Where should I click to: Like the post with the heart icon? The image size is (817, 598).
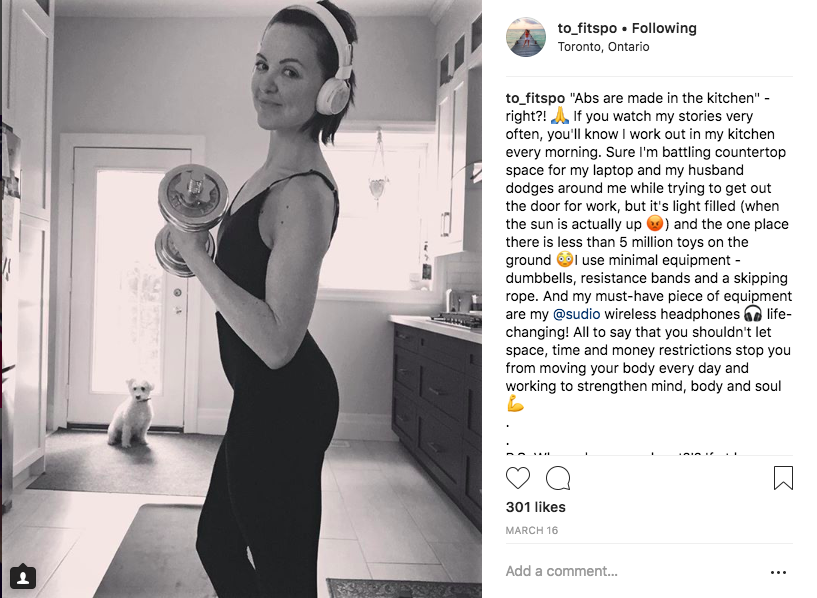click(517, 478)
